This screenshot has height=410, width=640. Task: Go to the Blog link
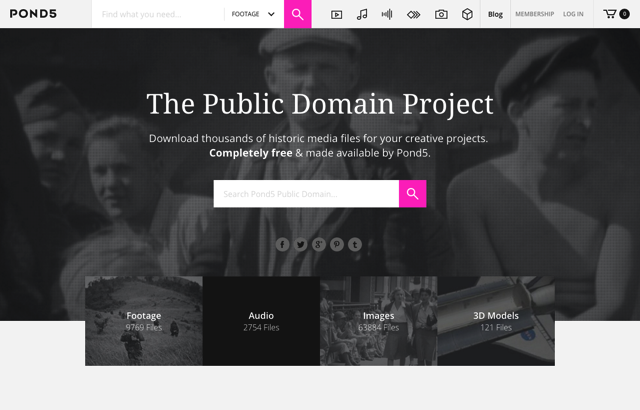click(x=495, y=14)
